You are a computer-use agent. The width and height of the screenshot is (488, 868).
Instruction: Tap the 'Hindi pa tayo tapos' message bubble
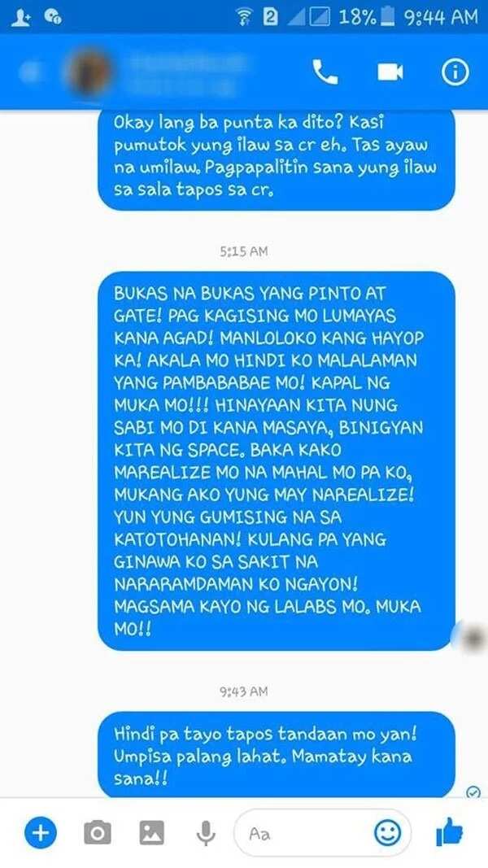click(x=276, y=755)
